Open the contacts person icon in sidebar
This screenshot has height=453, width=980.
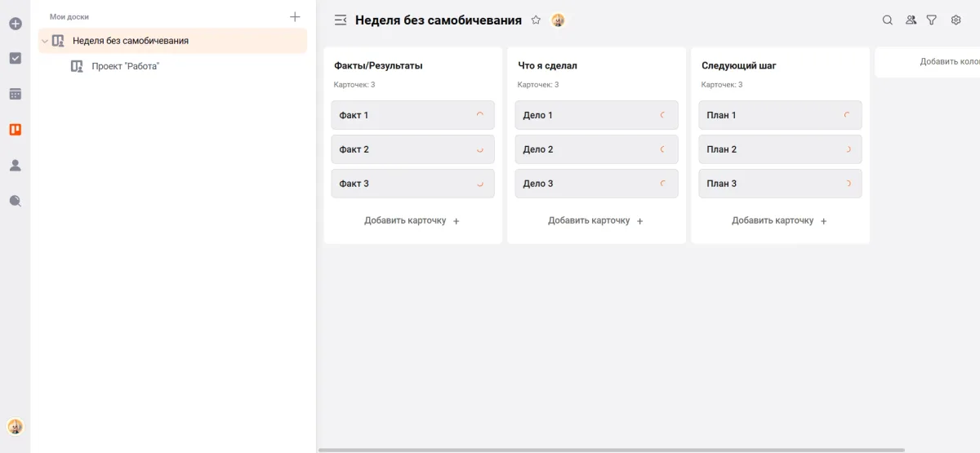tap(15, 165)
